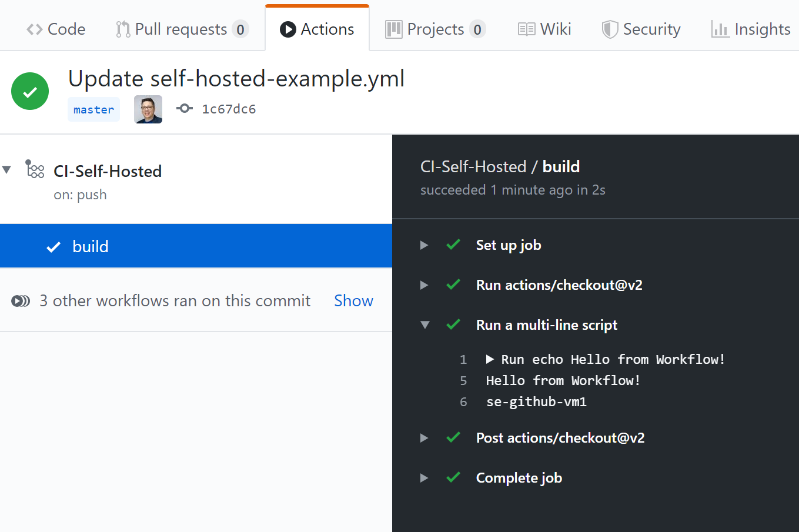
Task: Click the green success check icon beside commit title
Action: 29,91
